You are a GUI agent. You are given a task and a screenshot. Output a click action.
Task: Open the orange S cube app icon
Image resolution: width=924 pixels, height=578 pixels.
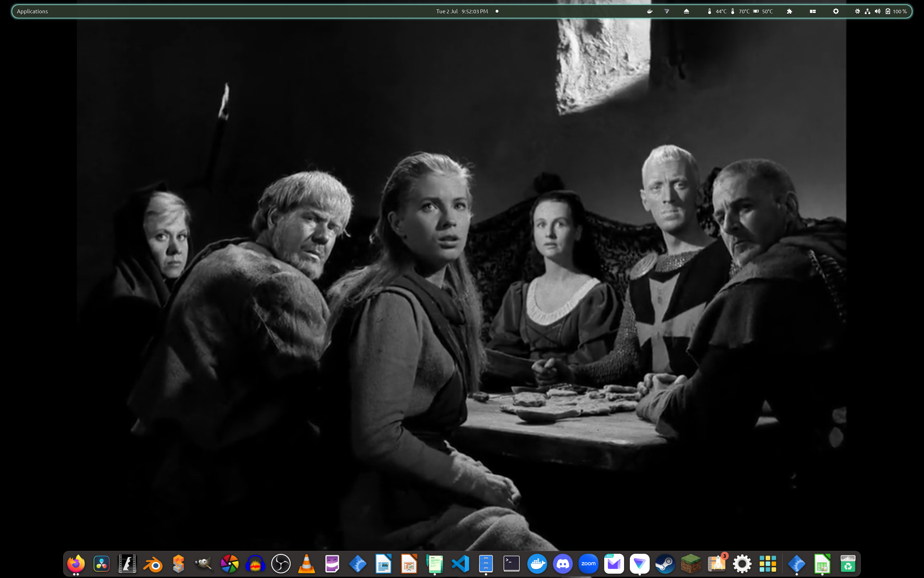coord(178,564)
